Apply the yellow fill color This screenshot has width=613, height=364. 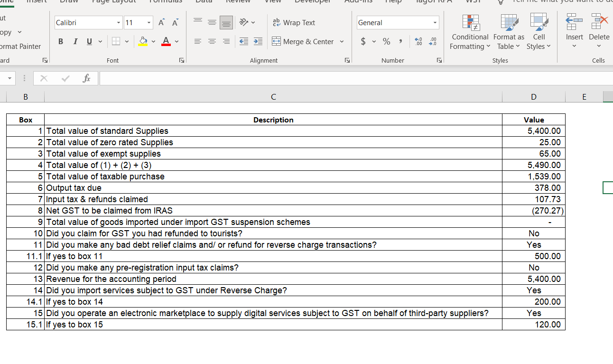coord(142,42)
